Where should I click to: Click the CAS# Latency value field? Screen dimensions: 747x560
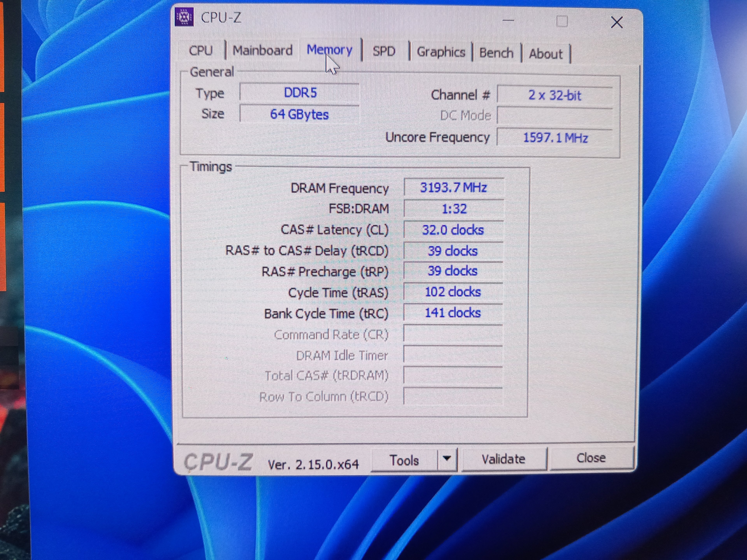pyautogui.click(x=453, y=230)
